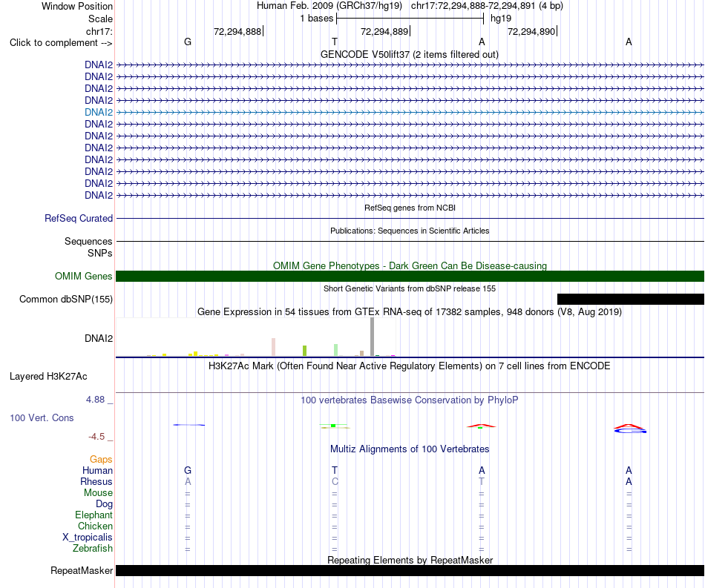Viewport: 705px width, 588px height.
Task: Click the Window Position label
Action: pyautogui.click(x=77, y=6)
